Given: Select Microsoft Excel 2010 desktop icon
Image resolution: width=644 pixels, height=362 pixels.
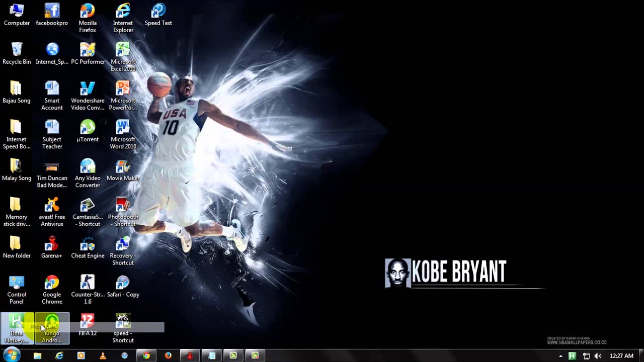Looking at the screenshot, I should point(123,57).
